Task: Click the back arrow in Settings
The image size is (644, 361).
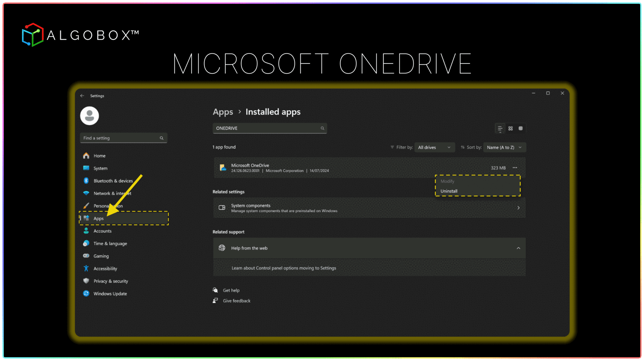Action: pos(82,96)
